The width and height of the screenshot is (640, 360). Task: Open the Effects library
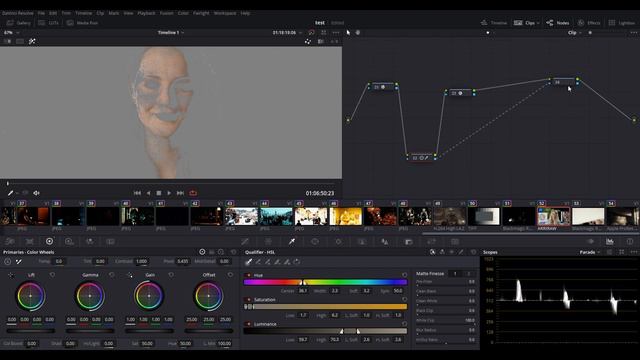(589, 23)
